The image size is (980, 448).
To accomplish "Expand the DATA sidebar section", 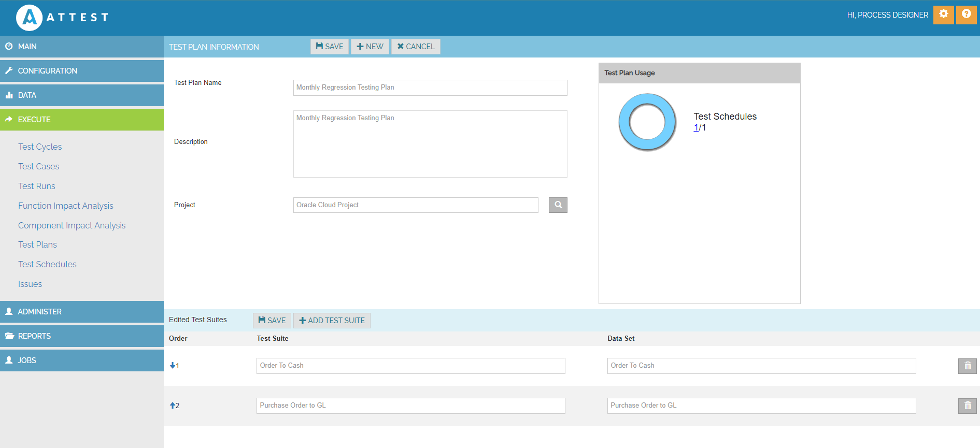I will pos(82,95).
